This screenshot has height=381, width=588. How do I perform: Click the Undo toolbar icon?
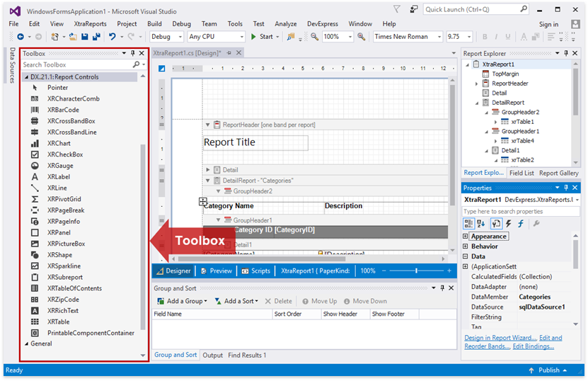click(x=112, y=37)
